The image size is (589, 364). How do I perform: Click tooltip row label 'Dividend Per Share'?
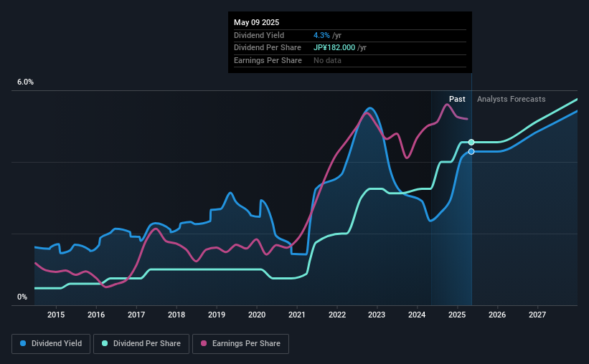click(268, 48)
